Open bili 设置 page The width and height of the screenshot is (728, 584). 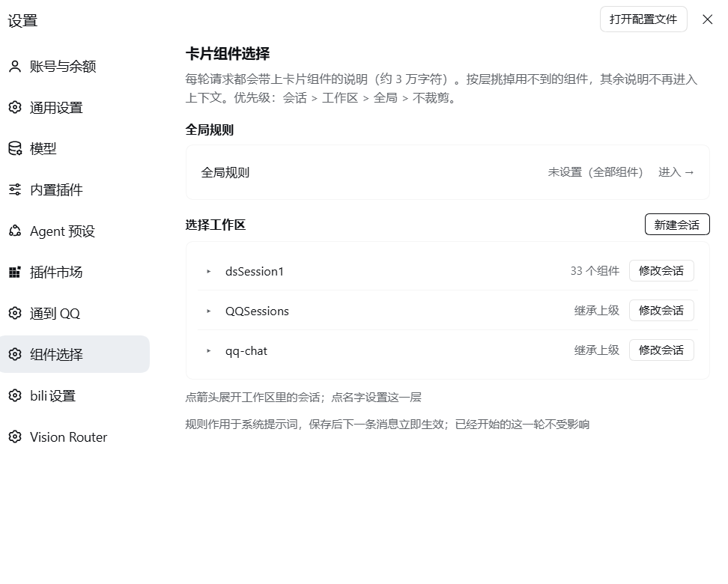pos(74,395)
